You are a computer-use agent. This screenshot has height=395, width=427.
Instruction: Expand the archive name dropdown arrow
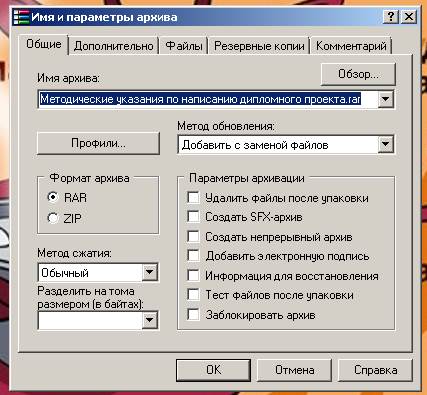pyautogui.click(x=386, y=99)
